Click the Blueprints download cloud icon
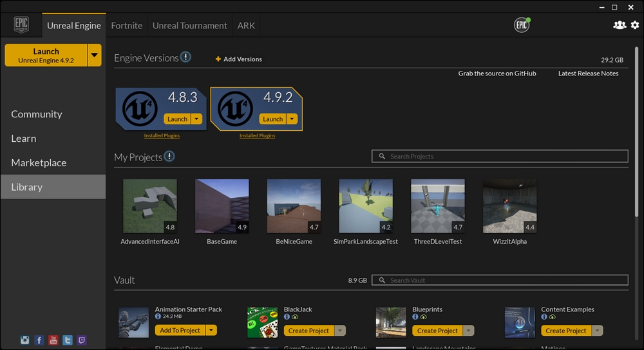 tap(424, 316)
